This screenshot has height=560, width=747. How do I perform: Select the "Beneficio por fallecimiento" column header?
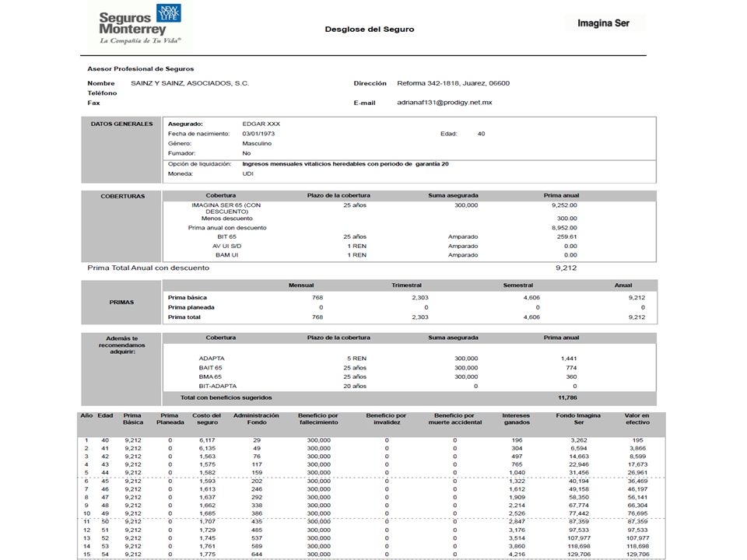pos(318,419)
